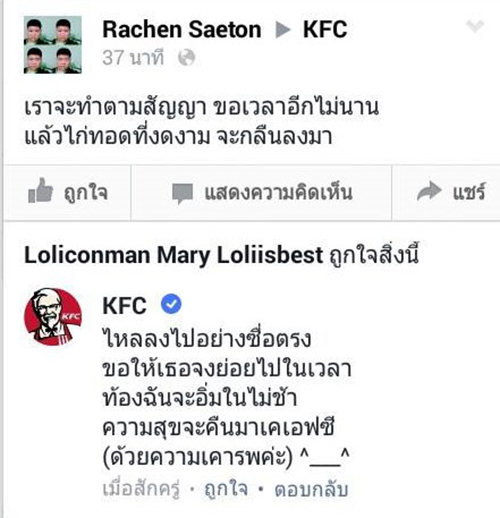Click the 37 นาที post timestamp

coord(133,58)
